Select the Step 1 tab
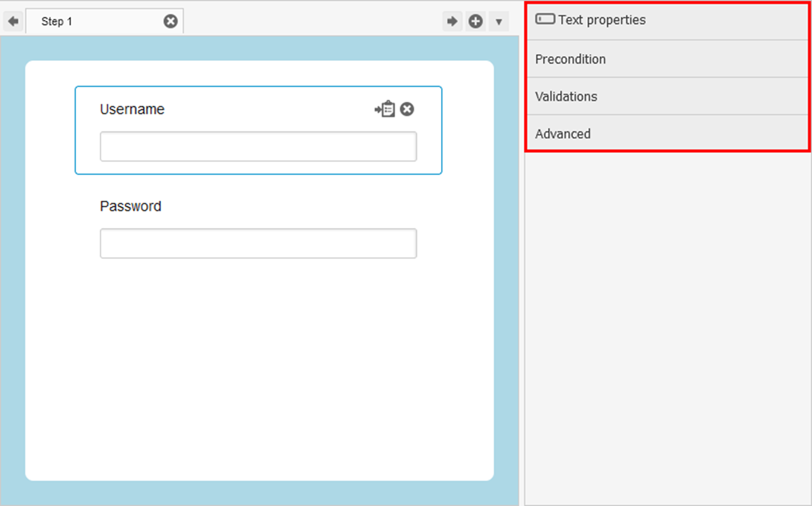The height and width of the screenshot is (506, 812). click(105, 22)
